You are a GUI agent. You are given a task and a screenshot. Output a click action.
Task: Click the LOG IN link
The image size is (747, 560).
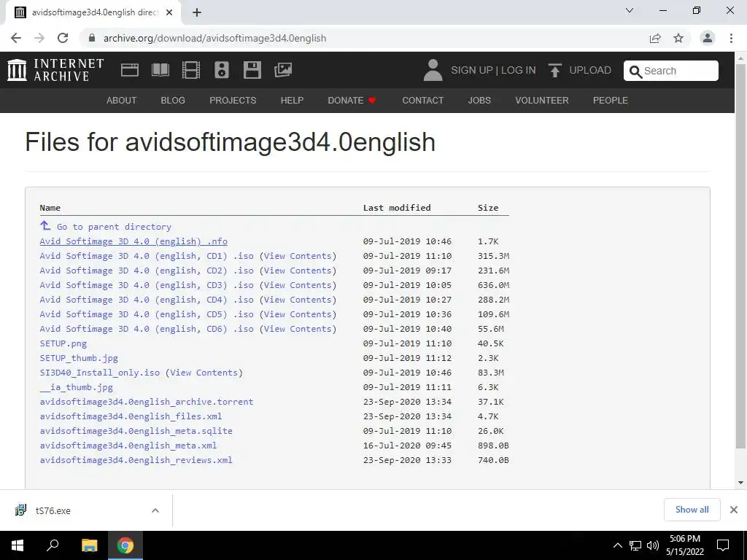click(519, 70)
